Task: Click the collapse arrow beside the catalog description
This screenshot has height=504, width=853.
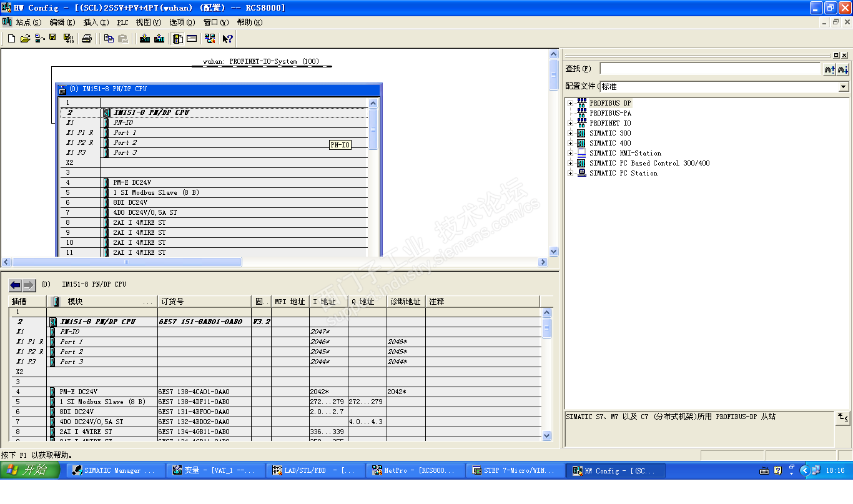Action: coord(842,418)
